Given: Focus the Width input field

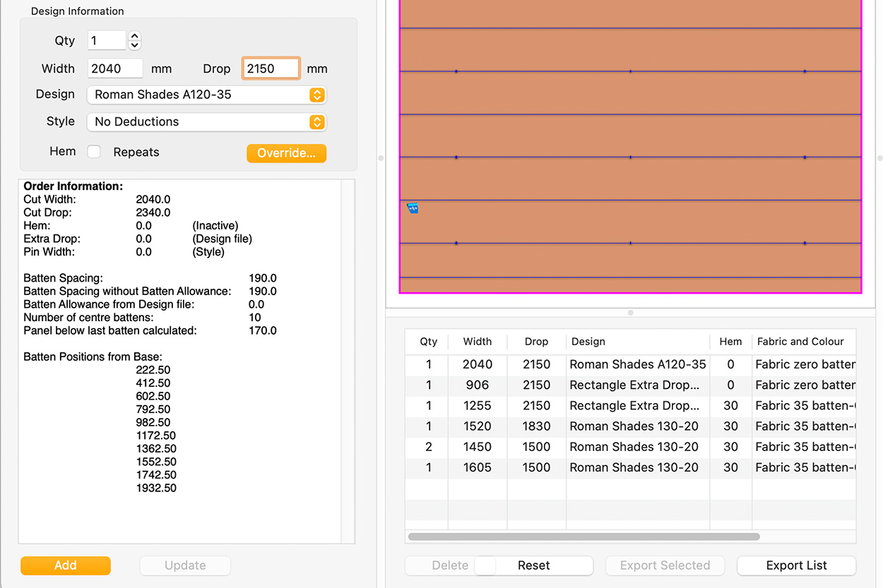Looking at the screenshot, I should coord(116,68).
